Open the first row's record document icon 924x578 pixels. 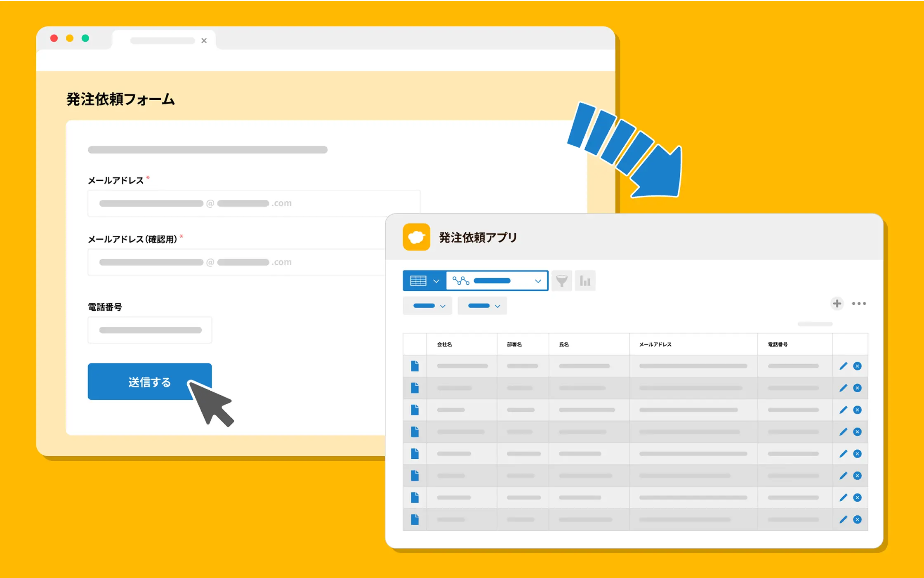(415, 366)
